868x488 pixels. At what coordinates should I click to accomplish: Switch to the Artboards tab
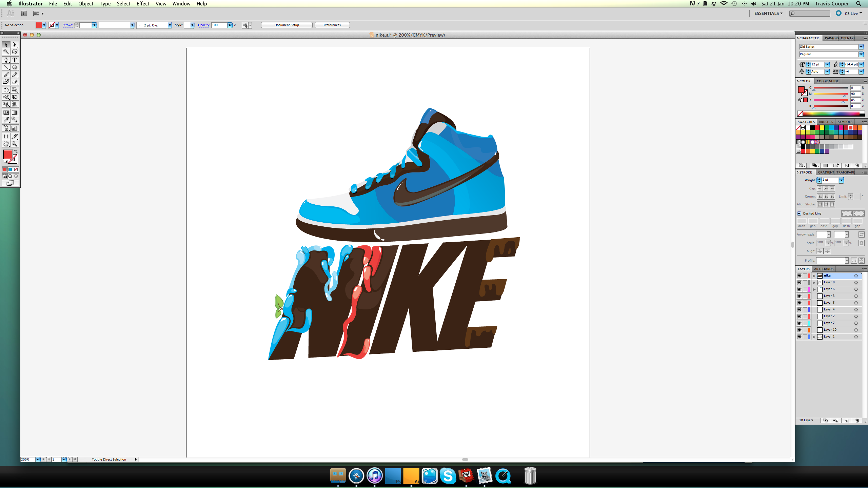[x=824, y=269]
